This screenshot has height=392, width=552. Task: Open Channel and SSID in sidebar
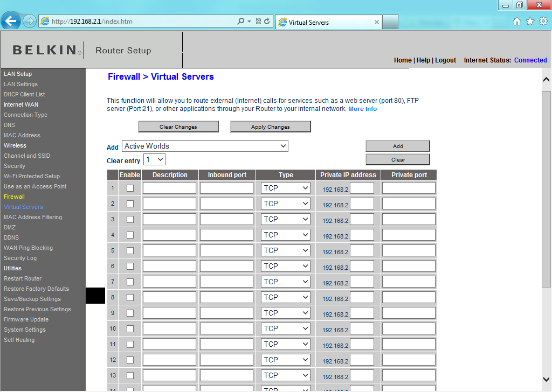coord(27,156)
